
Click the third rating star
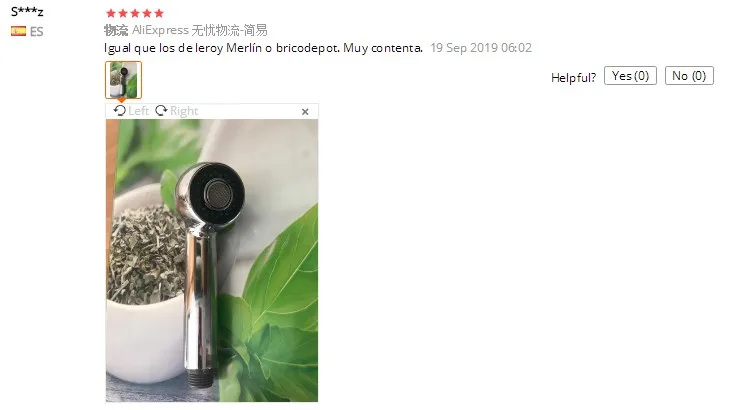tap(135, 13)
